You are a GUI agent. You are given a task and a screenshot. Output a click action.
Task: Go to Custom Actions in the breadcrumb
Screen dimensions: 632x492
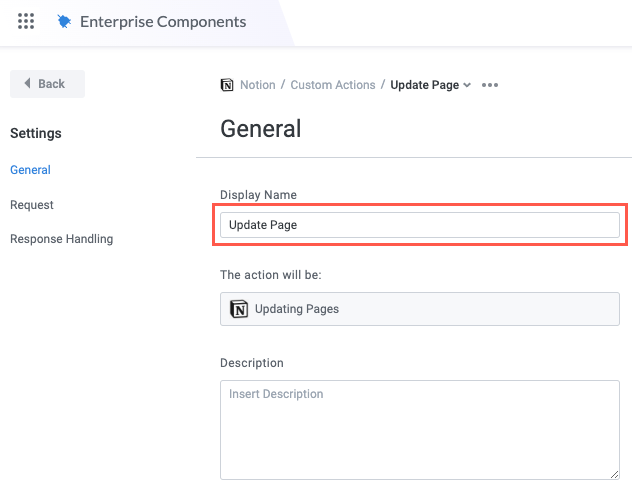pos(332,85)
